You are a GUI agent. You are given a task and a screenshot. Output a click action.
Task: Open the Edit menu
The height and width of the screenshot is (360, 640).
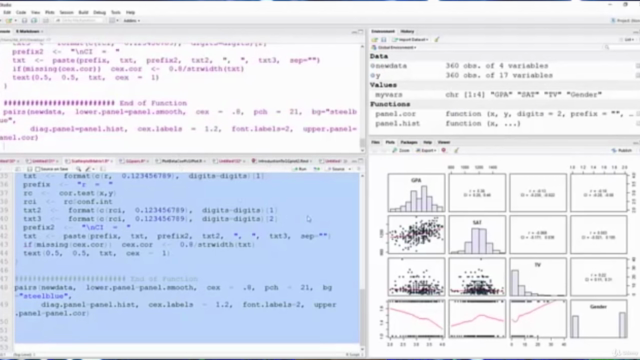pos(7,13)
